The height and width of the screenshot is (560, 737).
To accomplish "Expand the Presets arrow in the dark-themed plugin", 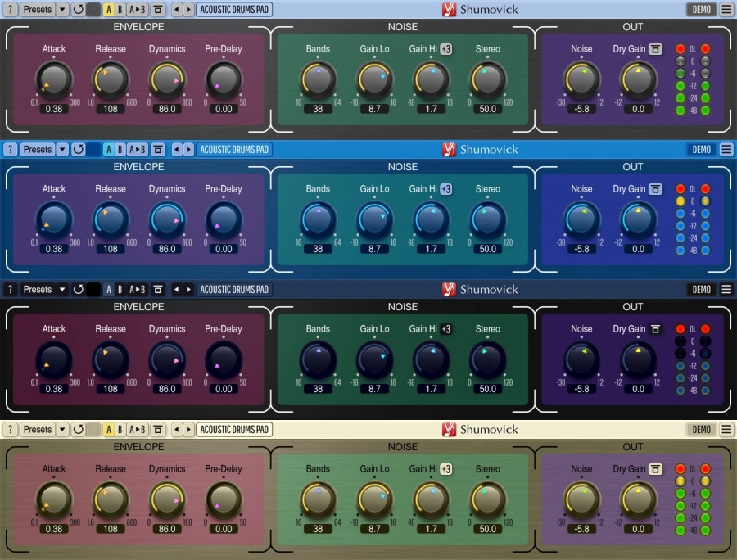I will [62, 289].
